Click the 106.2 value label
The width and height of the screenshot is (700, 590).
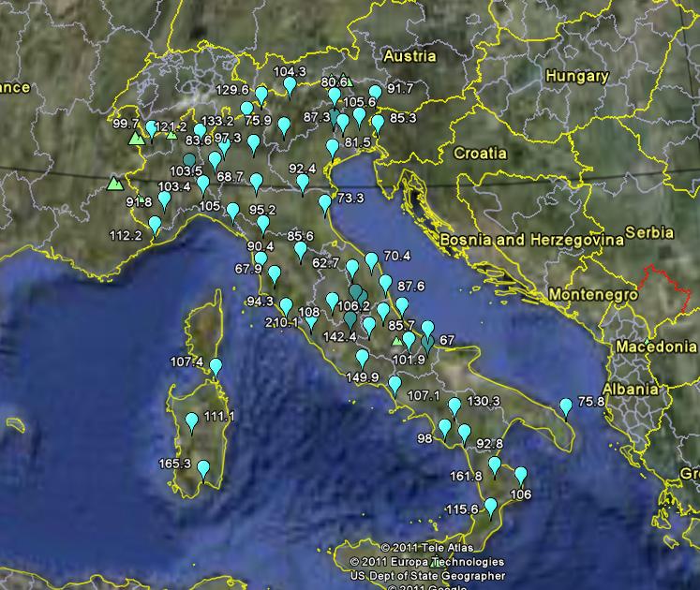point(354,306)
